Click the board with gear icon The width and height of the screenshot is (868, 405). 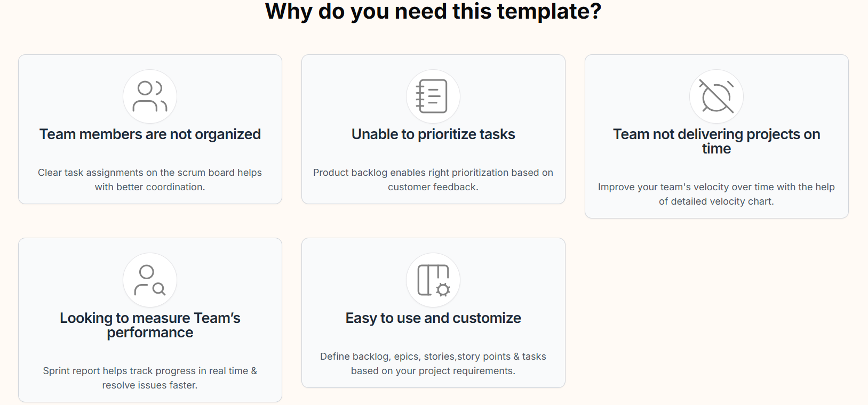(x=433, y=280)
